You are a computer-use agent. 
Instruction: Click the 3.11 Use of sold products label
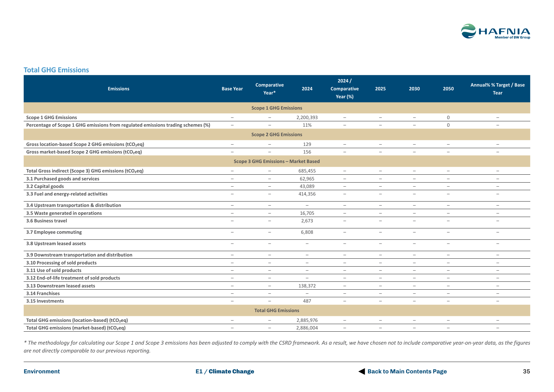(x=54, y=270)
